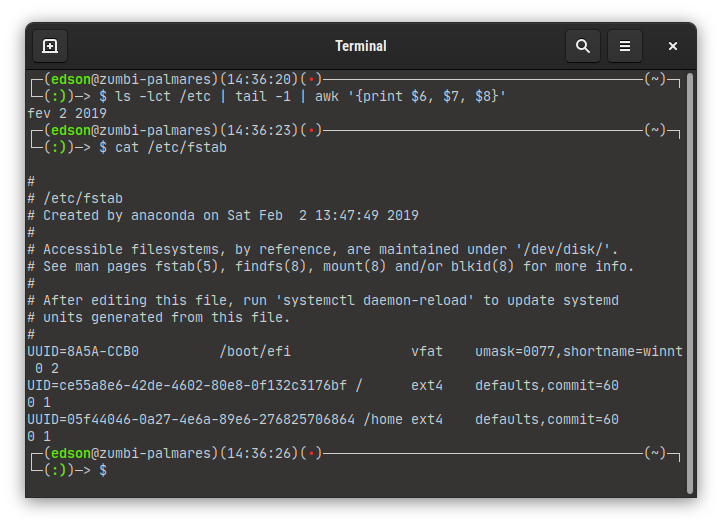
Task: Click the 14:36:23 timestamp in the prompt
Action: (263, 130)
